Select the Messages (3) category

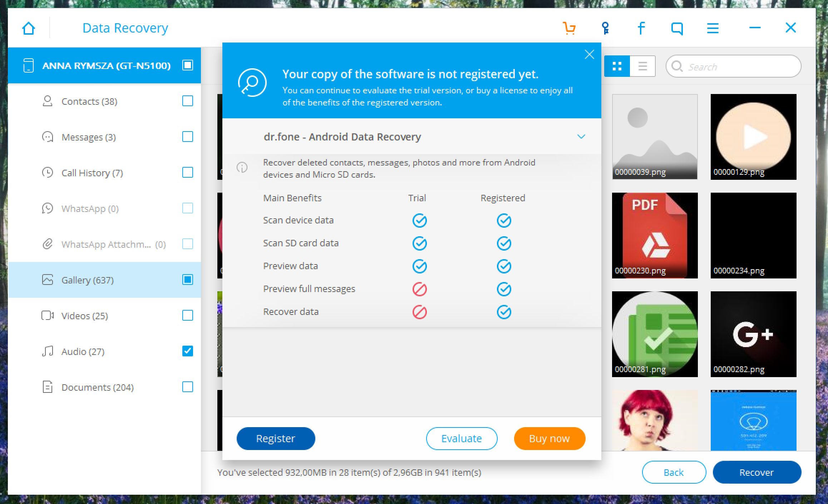pyautogui.click(x=104, y=137)
